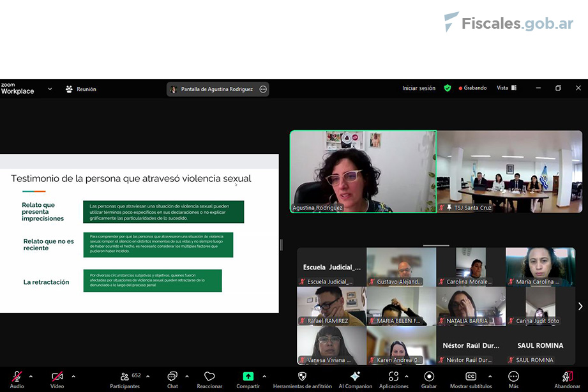Image resolution: width=588 pixels, height=392 pixels.
Task: Click the green Compartir share screen icon
Action: point(248,377)
